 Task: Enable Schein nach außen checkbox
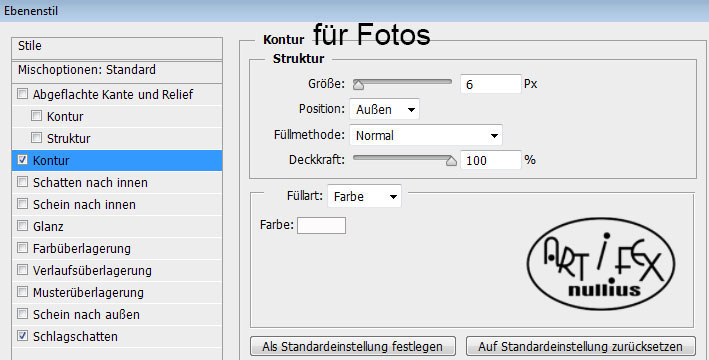(22, 314)
